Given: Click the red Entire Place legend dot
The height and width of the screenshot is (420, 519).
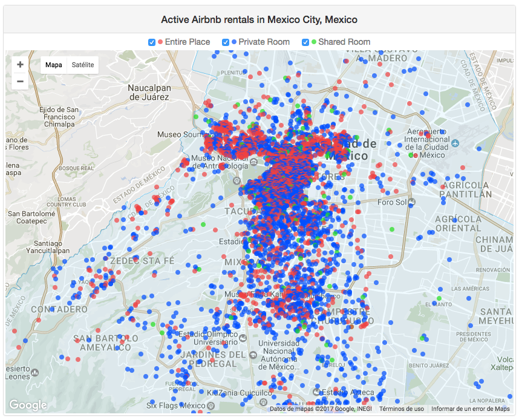Looking at the screenshot, I should coord(160,42).
